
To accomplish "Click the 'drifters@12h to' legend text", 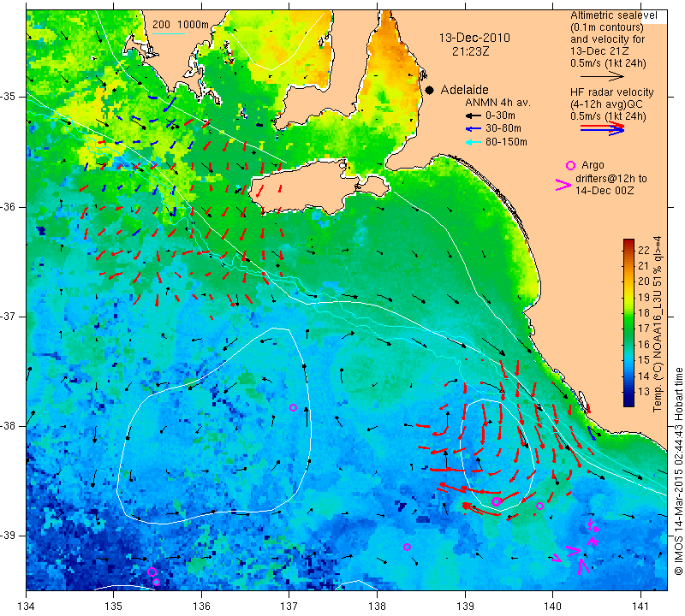I will [x=611, y=179].
